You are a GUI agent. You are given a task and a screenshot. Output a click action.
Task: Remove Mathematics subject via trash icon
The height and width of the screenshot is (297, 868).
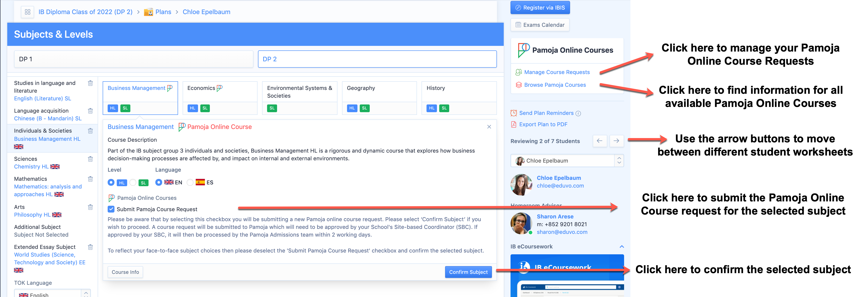pos(90,179)
